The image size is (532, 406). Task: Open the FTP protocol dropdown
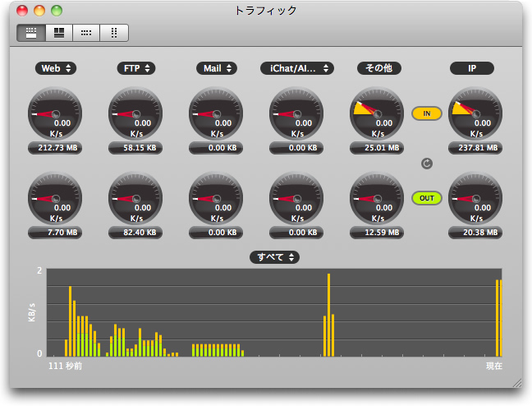point(136,68)
